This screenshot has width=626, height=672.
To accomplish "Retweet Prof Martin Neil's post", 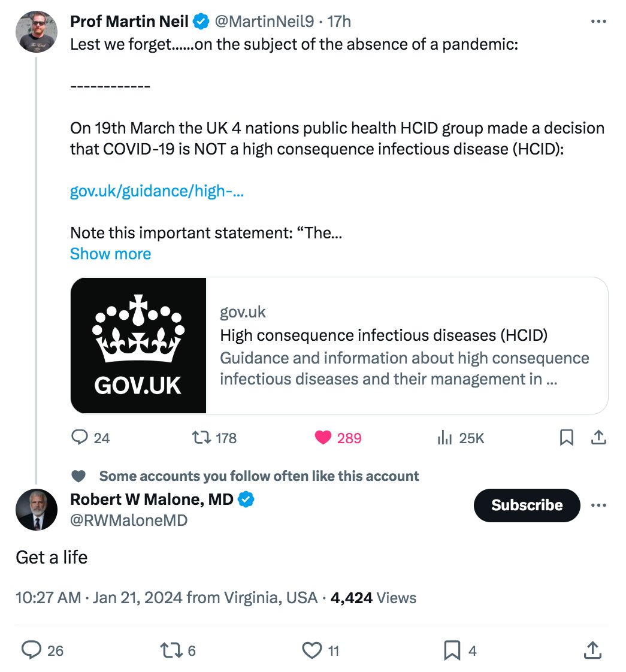I will pos(214,438).
